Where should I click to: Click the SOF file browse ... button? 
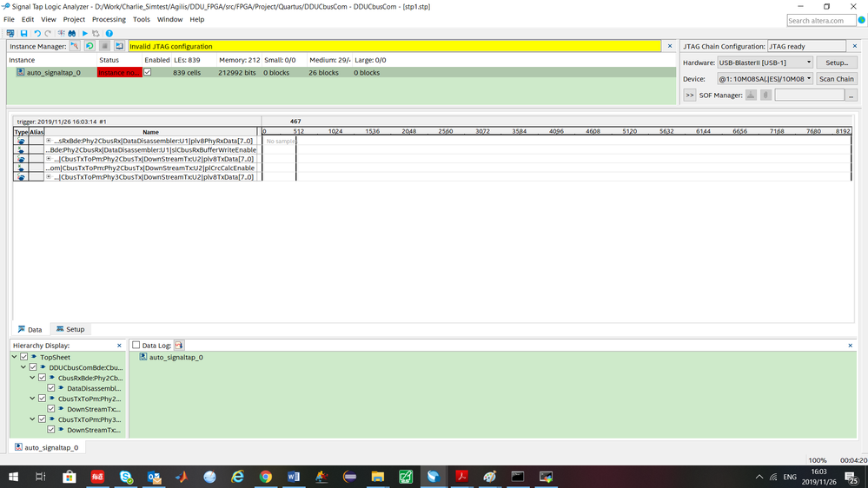click(851, 96)
